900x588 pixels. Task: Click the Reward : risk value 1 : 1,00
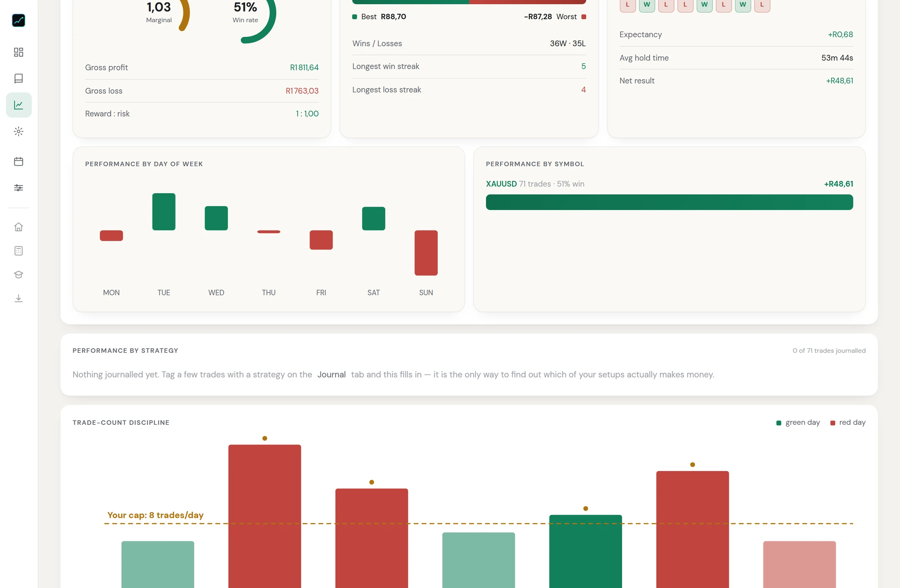(x=307, y=114)
